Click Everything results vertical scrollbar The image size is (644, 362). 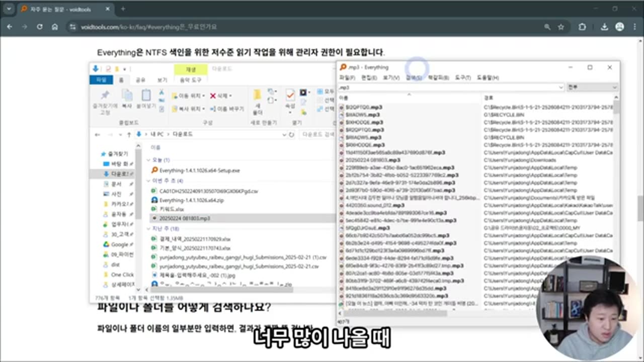coord(616,108)
